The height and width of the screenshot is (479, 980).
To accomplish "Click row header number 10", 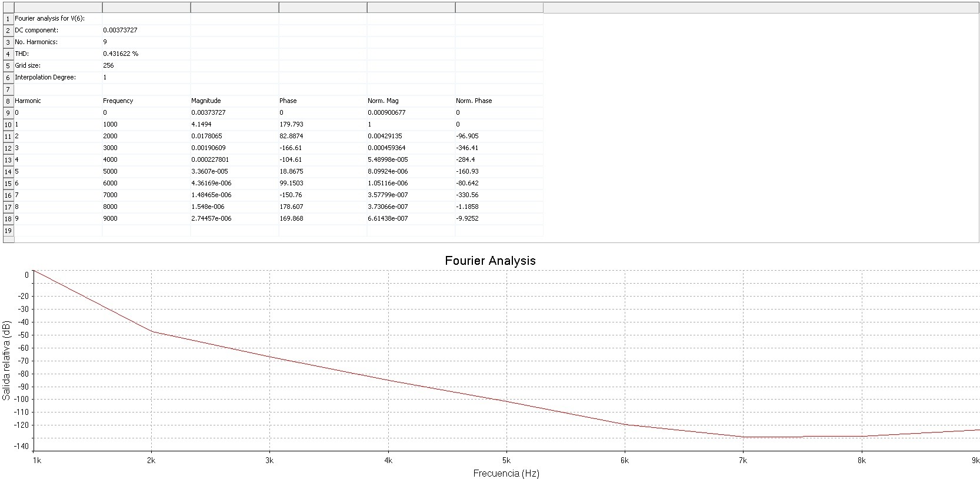I will coord(8,125).
